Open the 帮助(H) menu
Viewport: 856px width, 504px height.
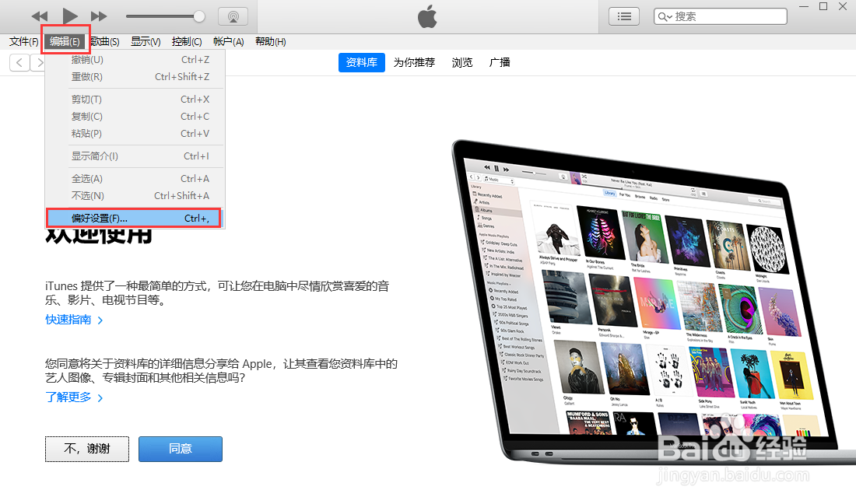[271, 41]
